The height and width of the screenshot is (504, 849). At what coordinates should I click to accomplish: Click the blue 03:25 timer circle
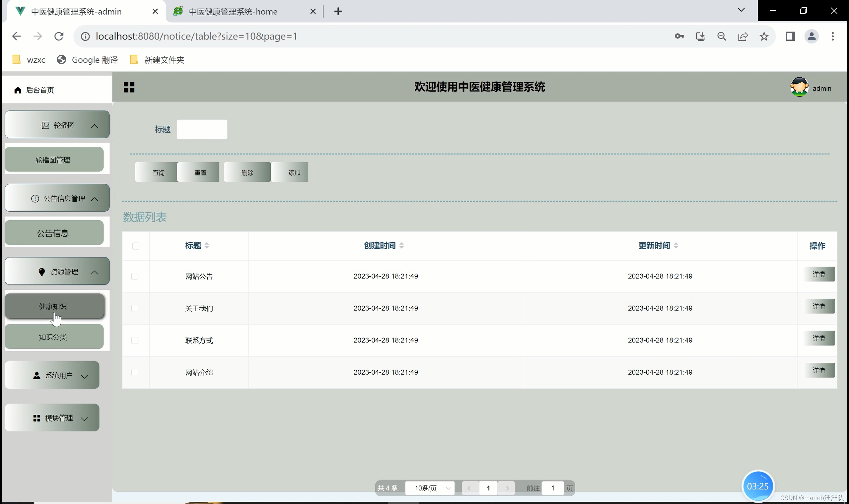pos(758,486)
